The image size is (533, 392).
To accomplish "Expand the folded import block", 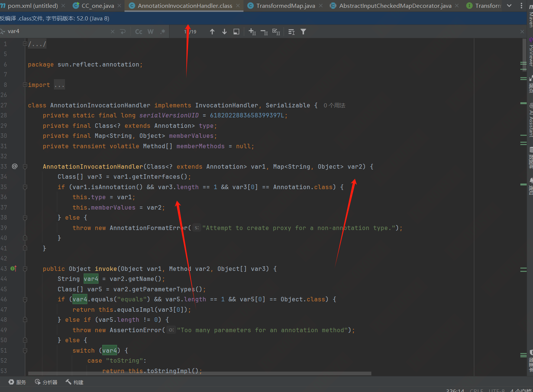I will point(25,85).
